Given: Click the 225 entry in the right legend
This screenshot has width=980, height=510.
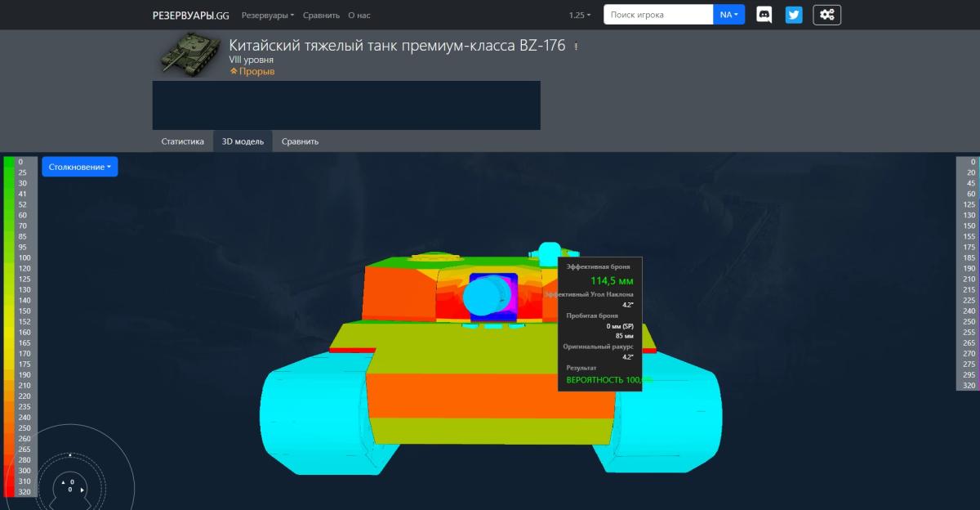Looking at the screenshot, I should [x=968, y=300].
